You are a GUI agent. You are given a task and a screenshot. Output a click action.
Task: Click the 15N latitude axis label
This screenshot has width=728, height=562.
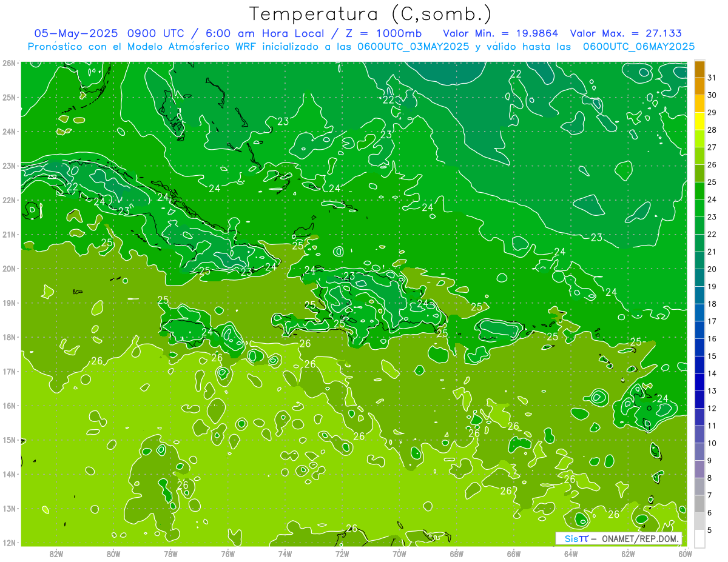[9, 440]
